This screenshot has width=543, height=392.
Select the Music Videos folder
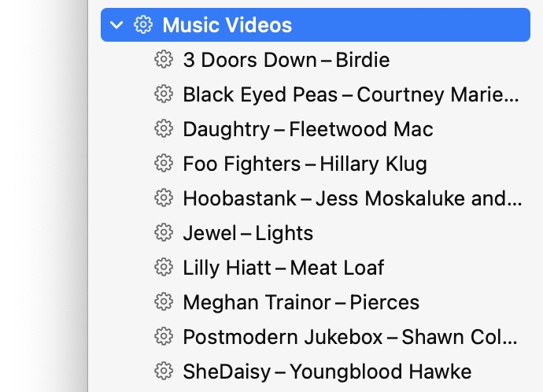227,25
